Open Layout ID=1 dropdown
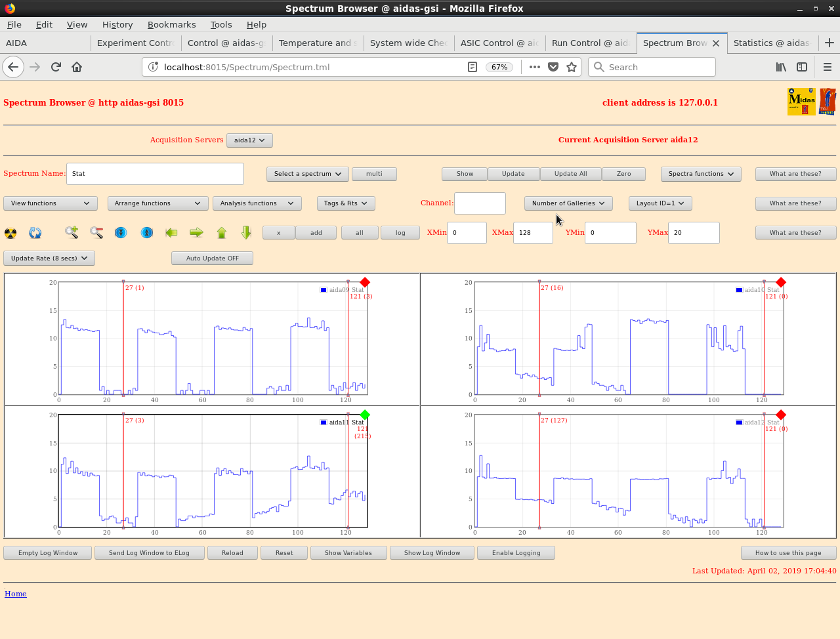840x639 pixels. point(660,203)
